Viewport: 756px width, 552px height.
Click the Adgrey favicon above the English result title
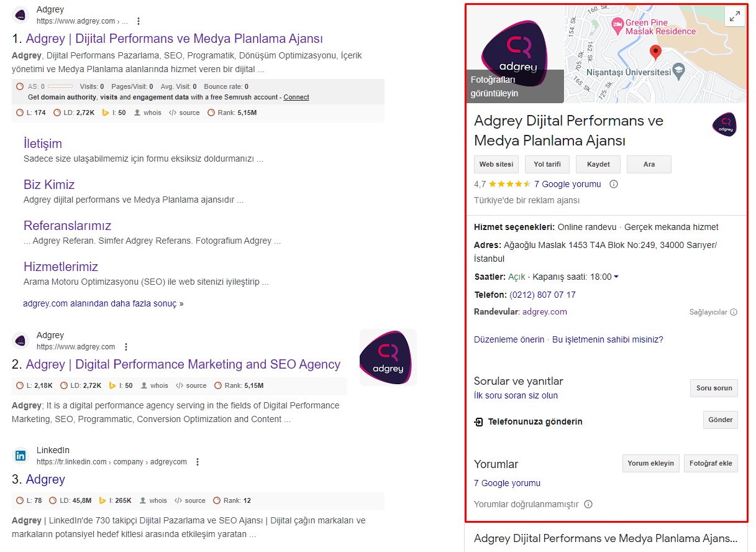pyautogui.click(x=20, y=341)
